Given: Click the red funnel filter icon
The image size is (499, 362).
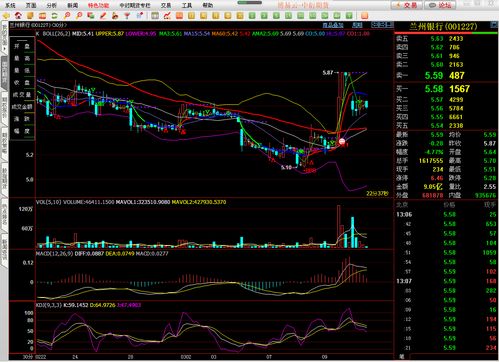Looking at the screenshot, I should tap(127, 15).
